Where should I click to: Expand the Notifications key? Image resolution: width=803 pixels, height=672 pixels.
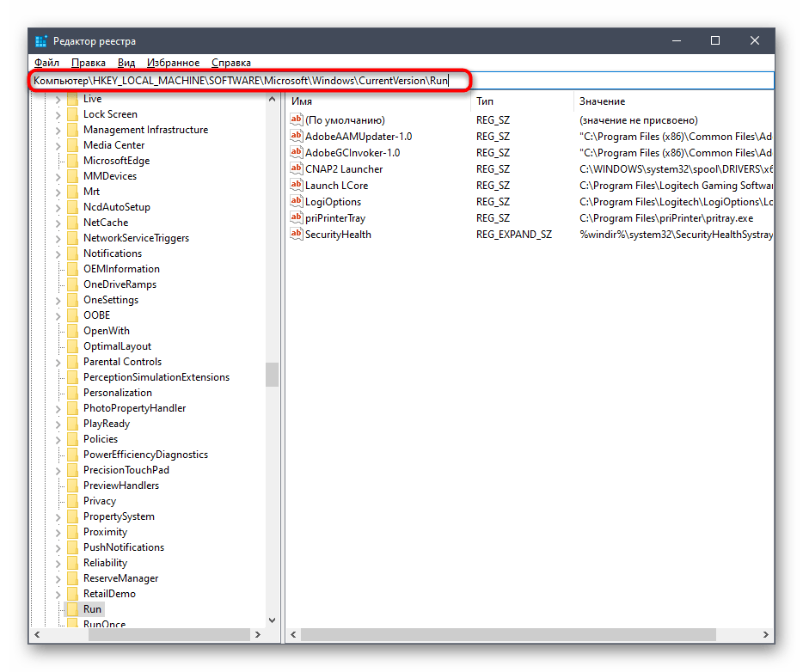[58, 254]
